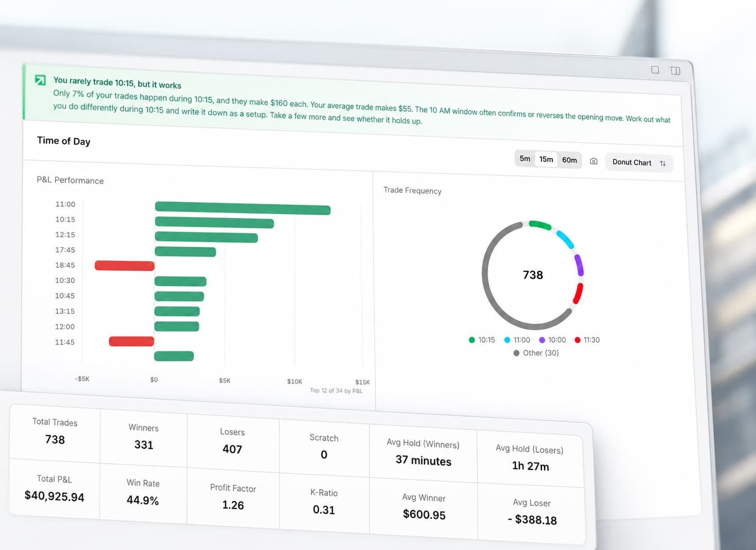Click the Win Rate value 44.9%
756x550 pixels.
click(143, 500)
